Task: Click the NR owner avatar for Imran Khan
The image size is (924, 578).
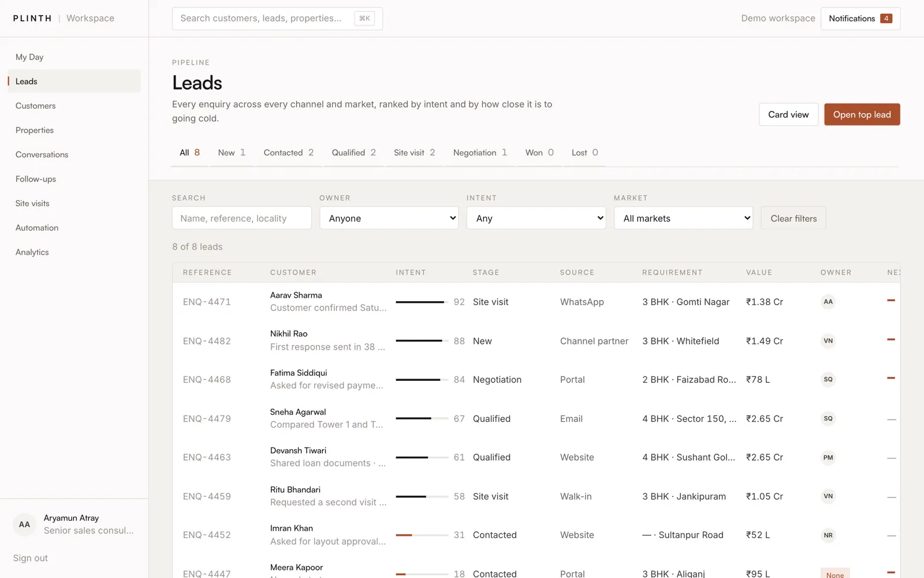Action: 828,535
